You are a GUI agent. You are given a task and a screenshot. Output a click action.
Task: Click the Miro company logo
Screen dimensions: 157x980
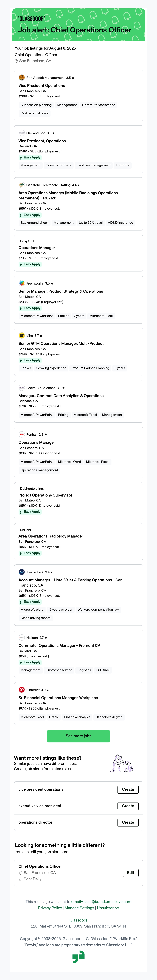(22, 336)
